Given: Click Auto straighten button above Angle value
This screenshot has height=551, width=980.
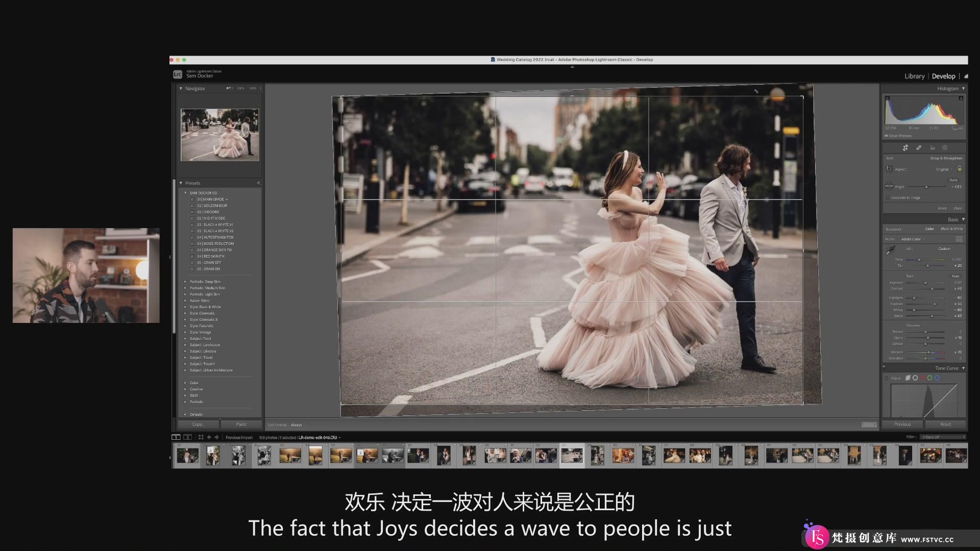Looking at the screenshot, I should [953, 180].
